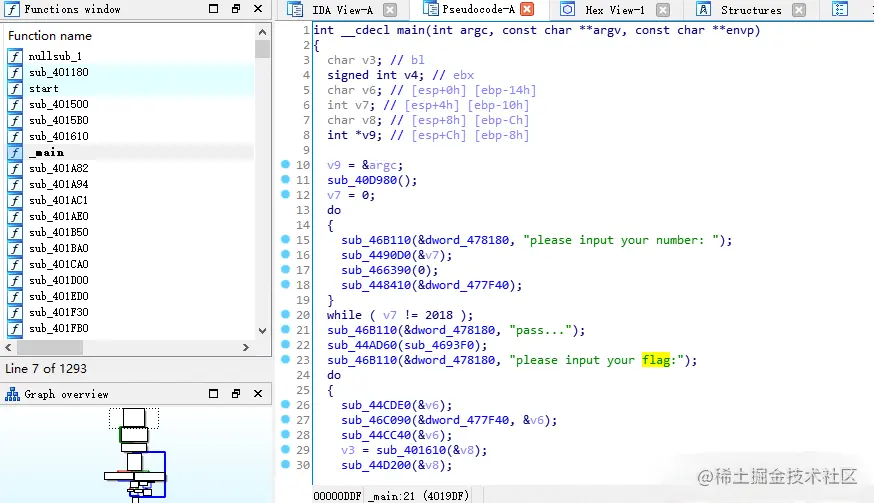Toggle breakpoint dot on line 10
This screenshot has width=874, height=503.
click(x=285, y=165)
